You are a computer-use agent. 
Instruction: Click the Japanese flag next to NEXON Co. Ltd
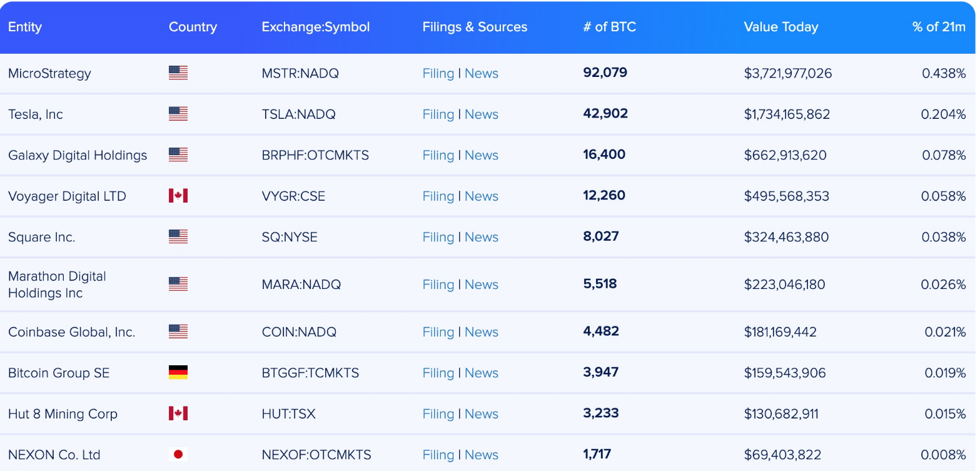pyautogui.click(x=178, y=455)
